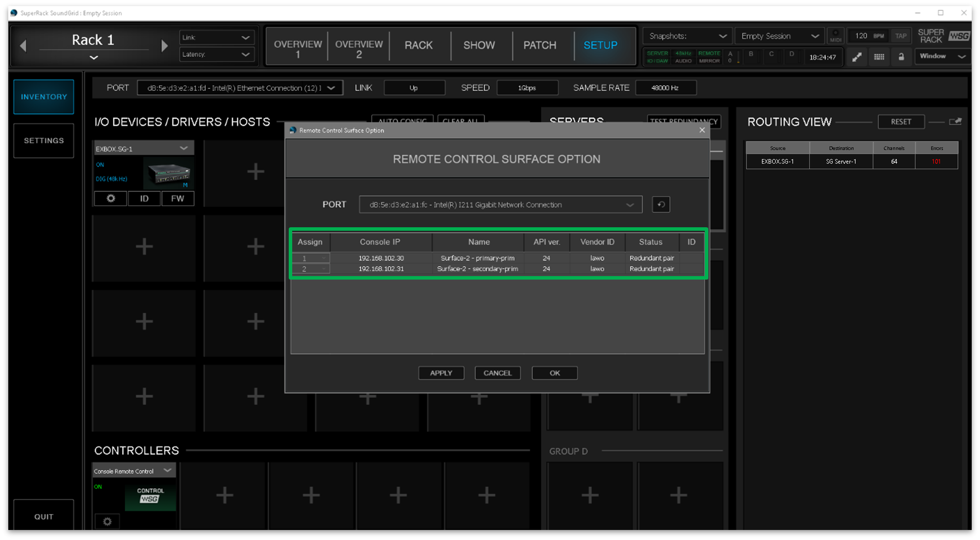Toggle Console Remote Control ON state
980x540 pixels.
pos(98,486)
